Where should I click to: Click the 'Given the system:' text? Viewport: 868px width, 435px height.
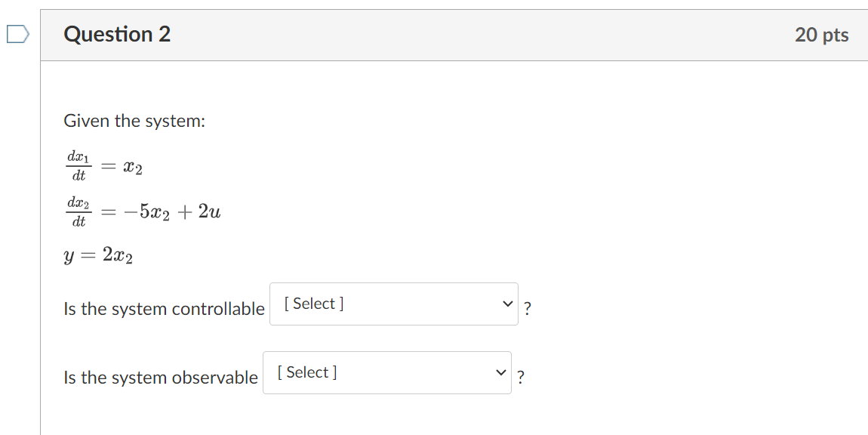tap(134, 121)
